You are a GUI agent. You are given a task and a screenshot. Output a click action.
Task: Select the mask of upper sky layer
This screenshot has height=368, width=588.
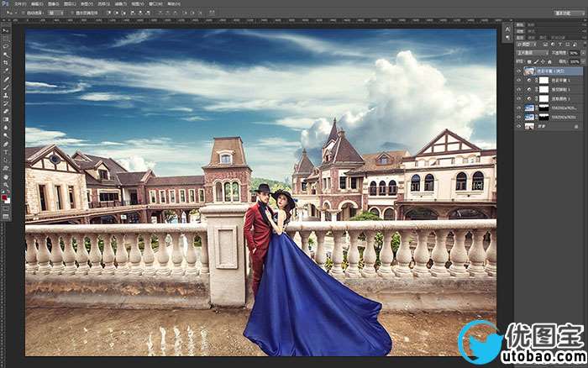[543, 108]
